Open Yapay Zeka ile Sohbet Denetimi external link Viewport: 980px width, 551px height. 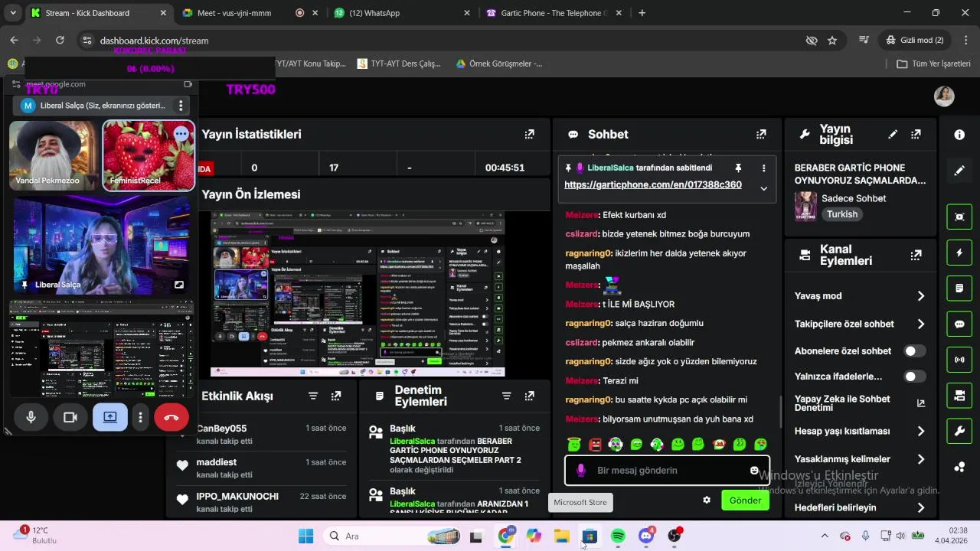coord(920,403)
